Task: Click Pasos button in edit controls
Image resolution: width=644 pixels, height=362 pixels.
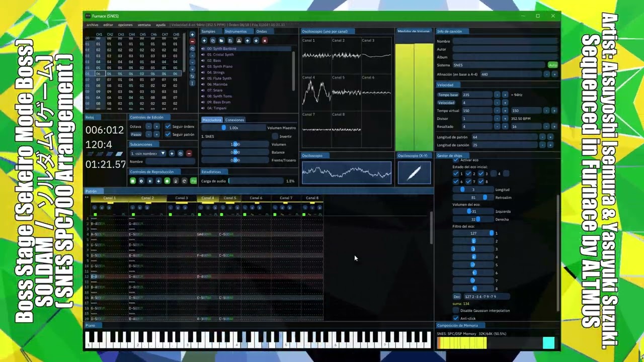Action: 136,134
